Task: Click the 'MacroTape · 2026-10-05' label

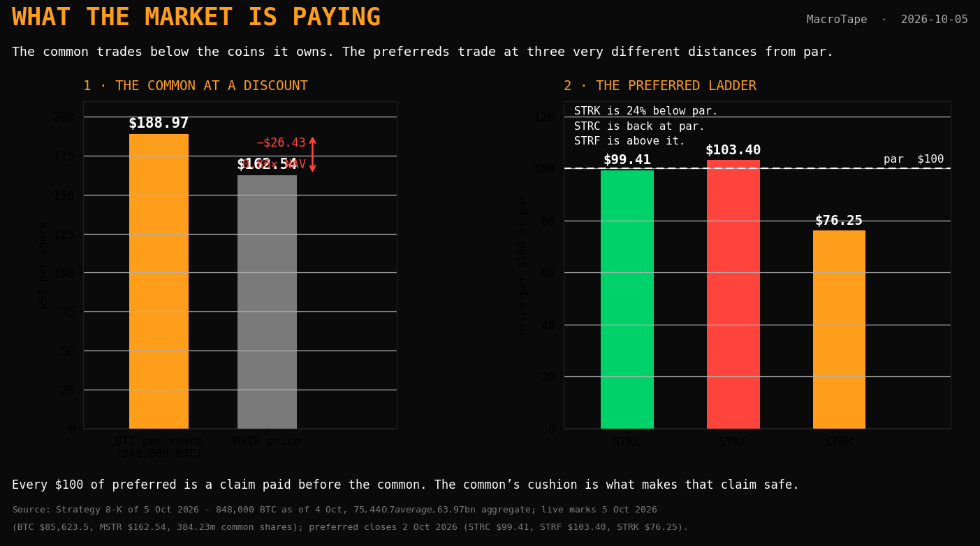Action: [x=887, y=20]
